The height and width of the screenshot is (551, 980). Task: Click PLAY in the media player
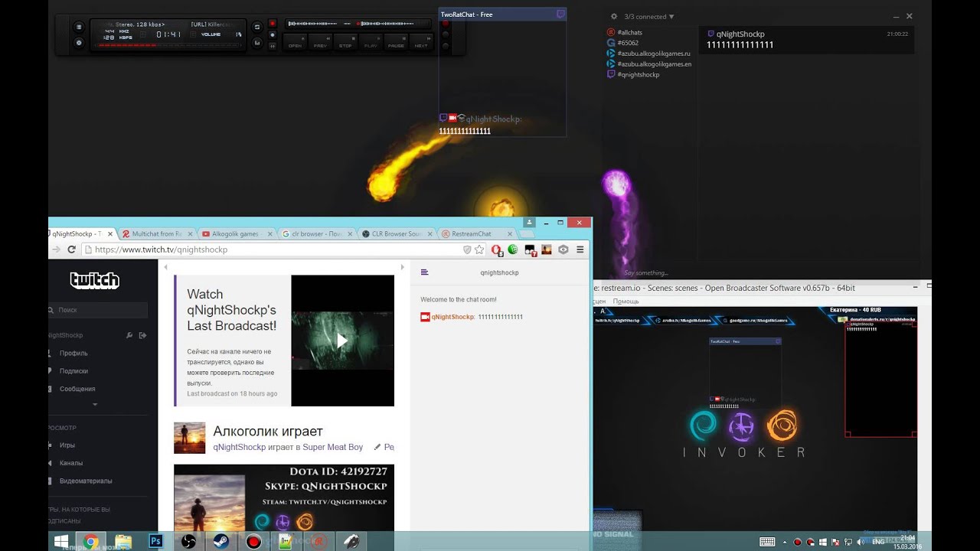(x=371, y=41)
